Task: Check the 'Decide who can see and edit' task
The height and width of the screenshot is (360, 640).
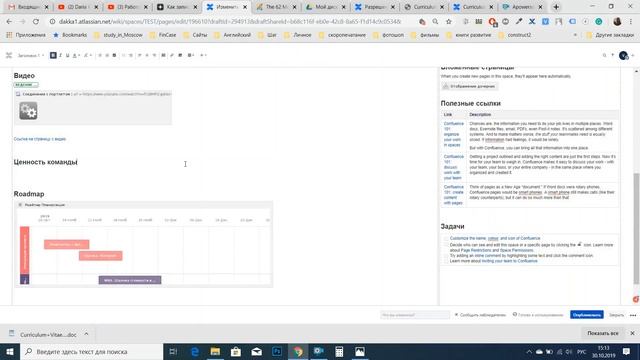Action: point(446,245)
